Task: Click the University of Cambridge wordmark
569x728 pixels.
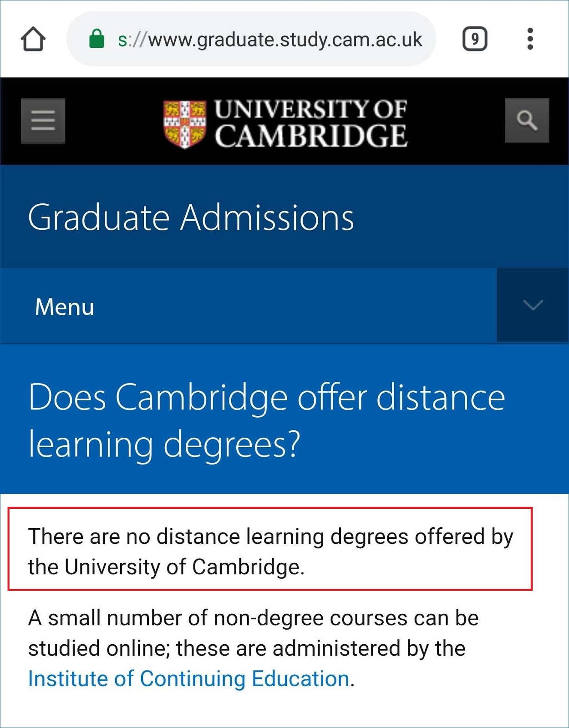Action: 311,124
